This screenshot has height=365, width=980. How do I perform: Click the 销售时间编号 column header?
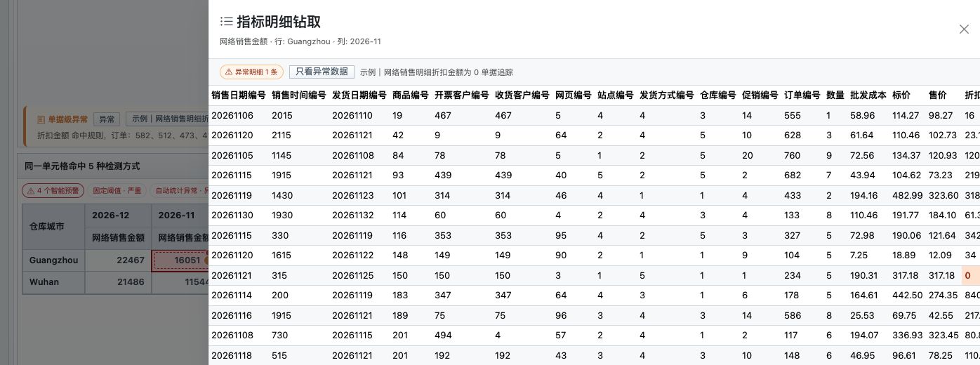click(x=299, y=95)
